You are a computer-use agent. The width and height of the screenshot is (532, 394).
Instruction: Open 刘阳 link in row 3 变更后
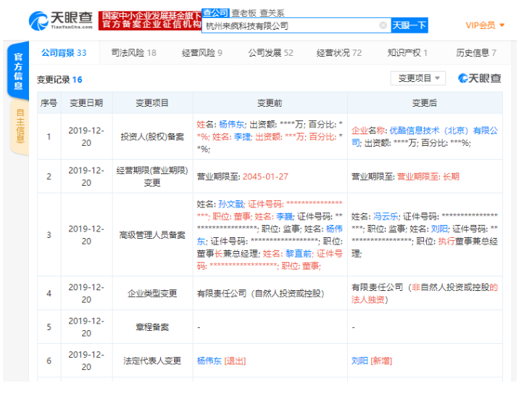(x=439, y=229)
